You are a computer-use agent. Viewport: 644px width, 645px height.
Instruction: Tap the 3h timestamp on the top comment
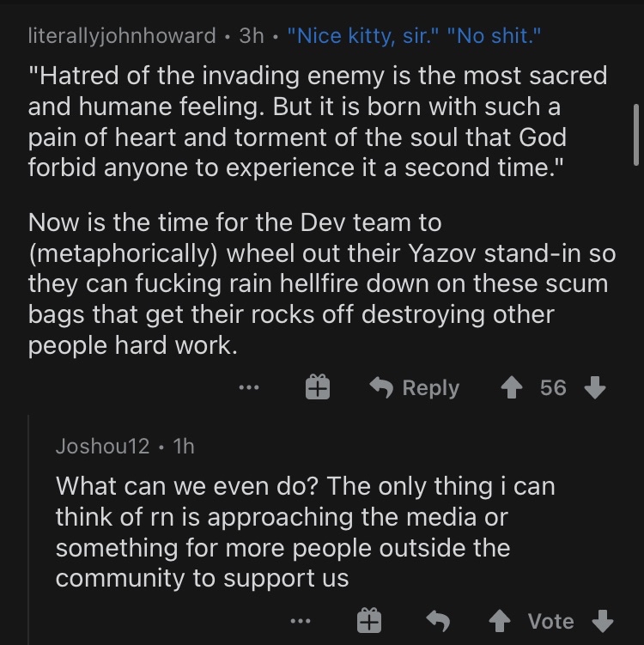252,36
